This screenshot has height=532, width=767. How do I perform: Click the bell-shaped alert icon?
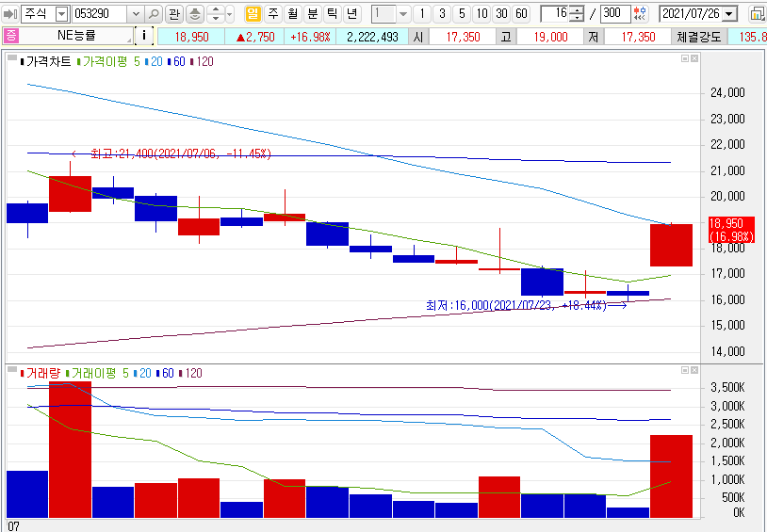point(195,14)
